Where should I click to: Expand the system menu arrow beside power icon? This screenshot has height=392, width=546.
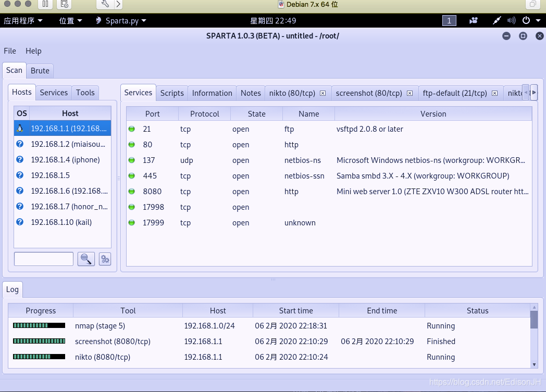pos(538,20)
